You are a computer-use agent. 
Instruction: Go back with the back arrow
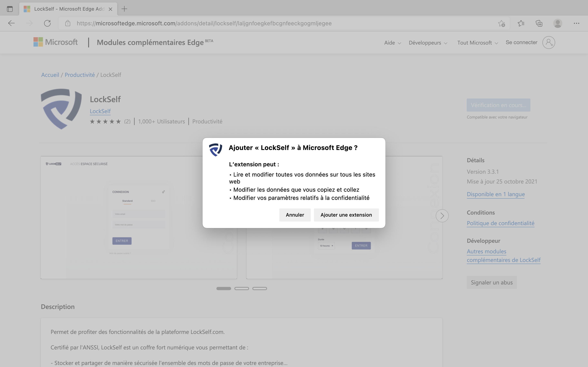point(11,23)
